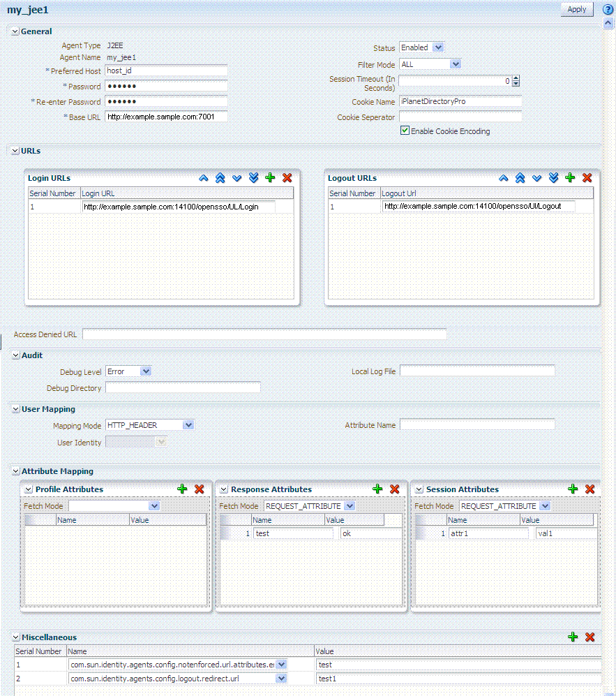Open the help question mark icon
The height and width of the screenshot is (696, 616).
click(x=608, y=9)
